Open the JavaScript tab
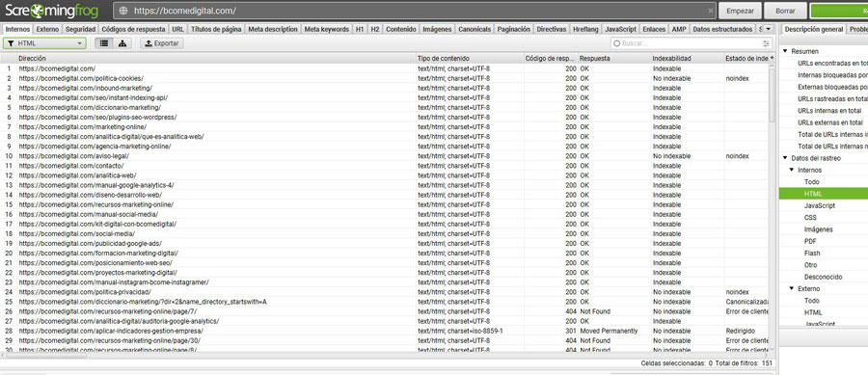Screen dimensions: 868x375 click(620, 29)
